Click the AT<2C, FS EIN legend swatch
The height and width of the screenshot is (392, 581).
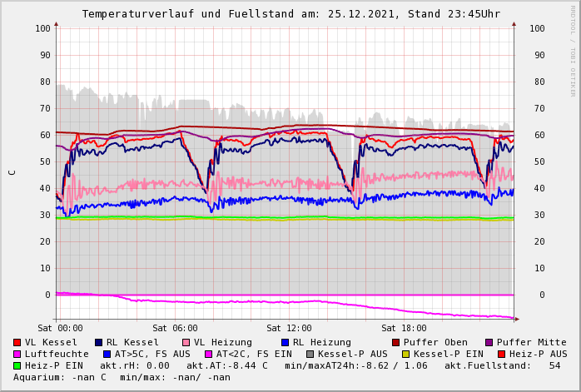pyautogui.click(x=208, y=354)
